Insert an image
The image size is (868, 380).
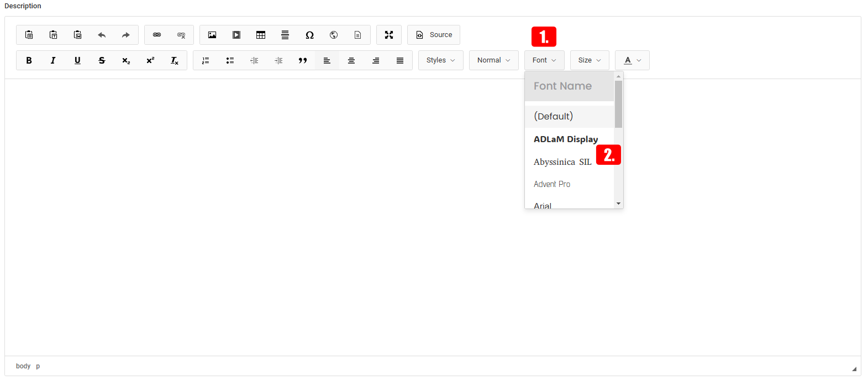pos(212,35)
